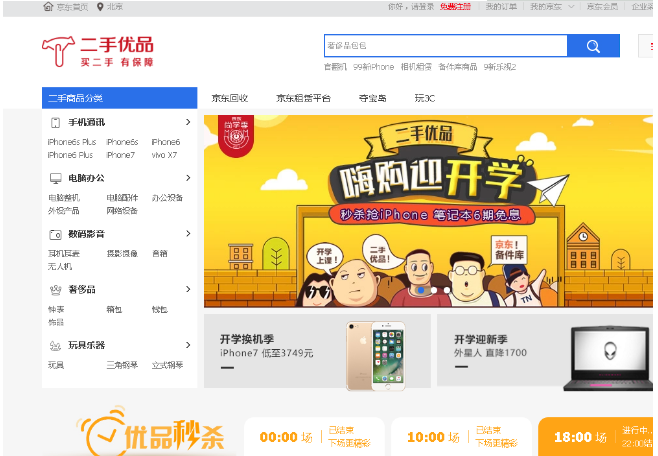Image resolution: width=658 pixels, height=456 pixels.
Task: Open the 京东会员 link
Action: pyautogui.click(x=602, y=7)
